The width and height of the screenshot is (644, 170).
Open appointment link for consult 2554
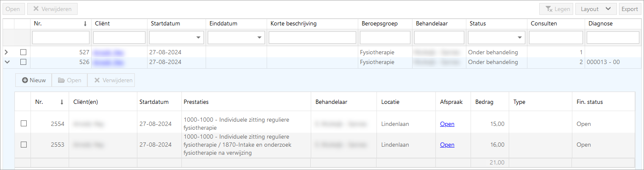(x=447, y=124)
